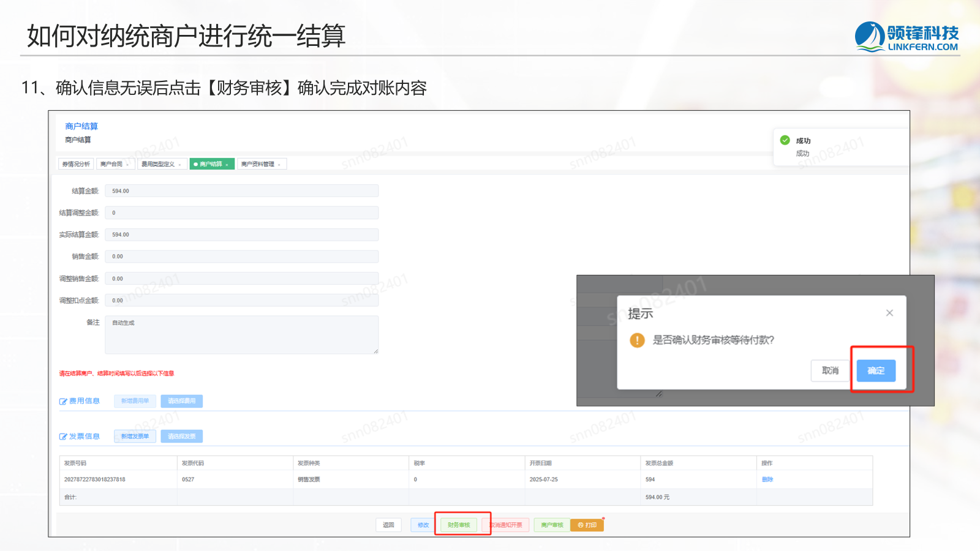The height and width of the screenshot is (551, 980).
Task: Click the 商户审核 button
Action: coord(552,525)
